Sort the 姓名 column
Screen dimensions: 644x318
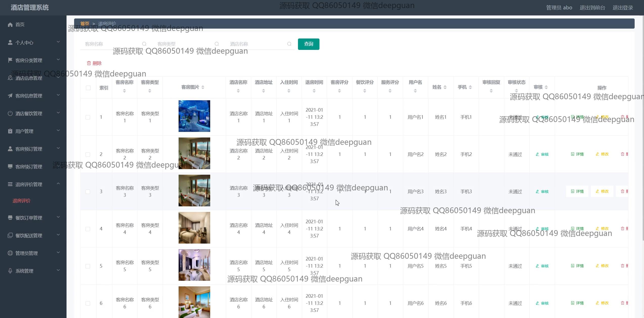(x=445, y=87)
